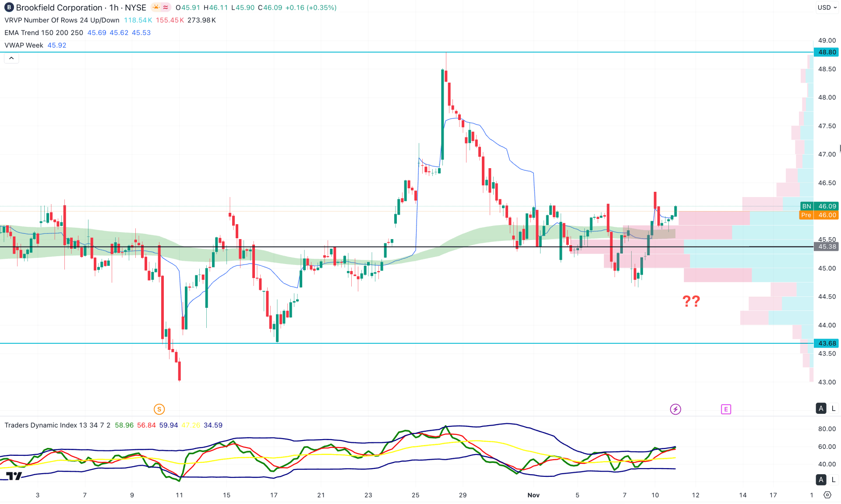This screenshot has height=504, width=841.
Task: Open the "E" earnings marker details
Action: tap(726, 409)
